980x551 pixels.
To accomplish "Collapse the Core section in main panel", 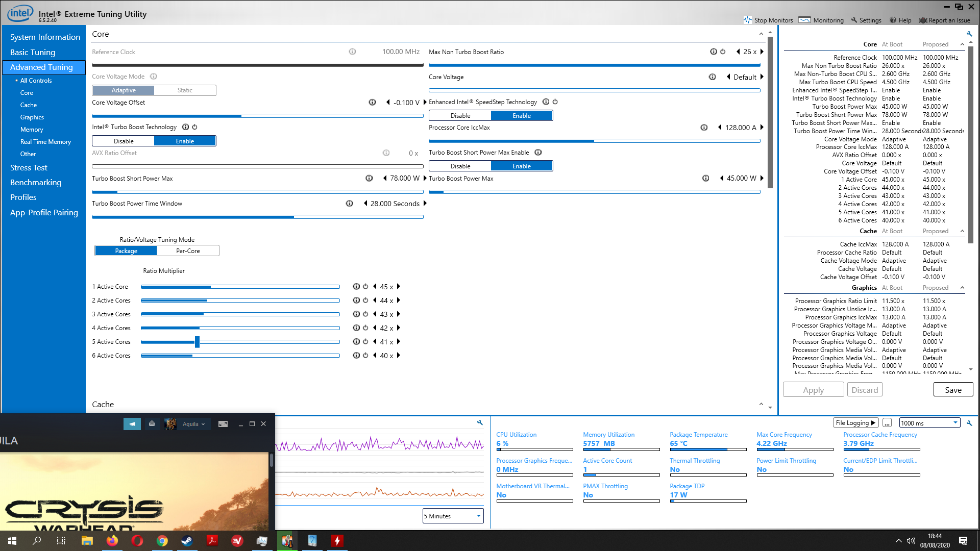I will pos(761,34).
